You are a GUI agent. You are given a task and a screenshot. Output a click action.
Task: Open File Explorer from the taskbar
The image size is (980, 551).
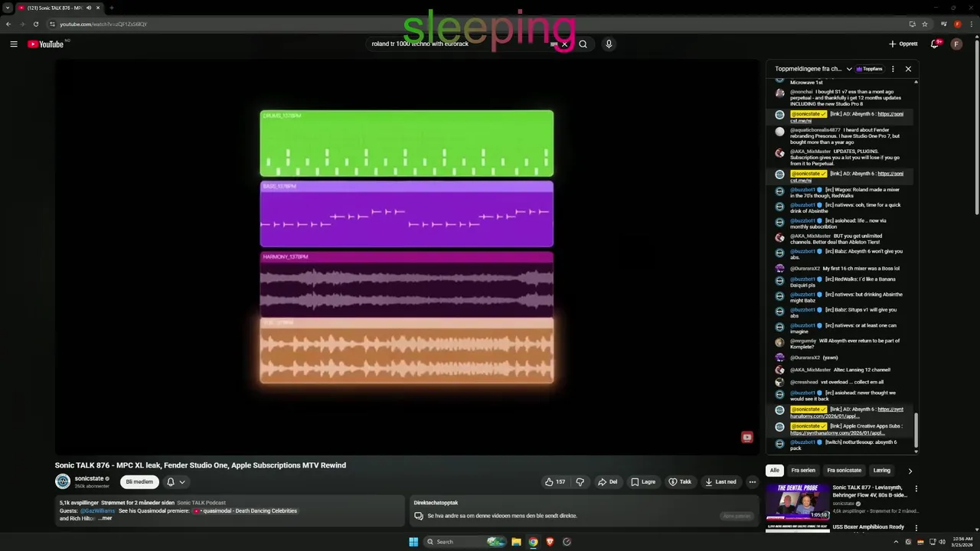pyautogui.click(x=516, y=542)
